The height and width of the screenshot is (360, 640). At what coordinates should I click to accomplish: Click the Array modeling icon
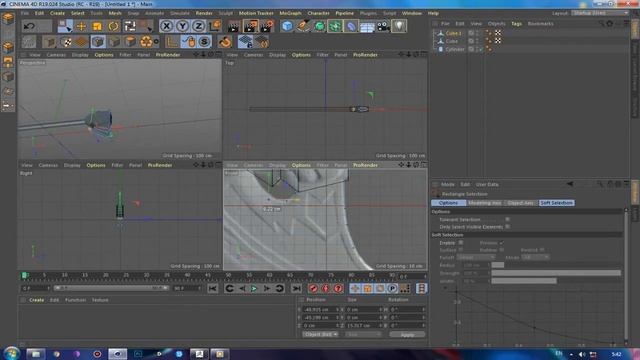click(335, 26)
